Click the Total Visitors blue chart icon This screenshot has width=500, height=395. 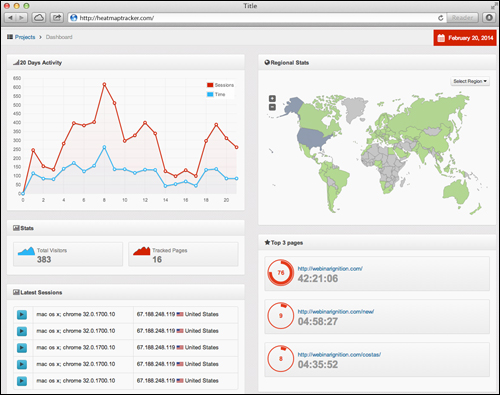point(26,251)
